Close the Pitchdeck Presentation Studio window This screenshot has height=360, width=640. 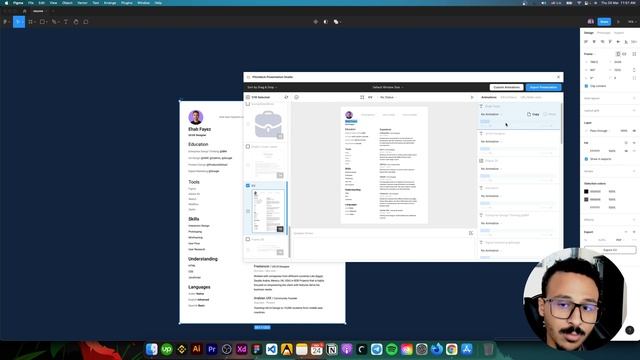pos(558,77)
